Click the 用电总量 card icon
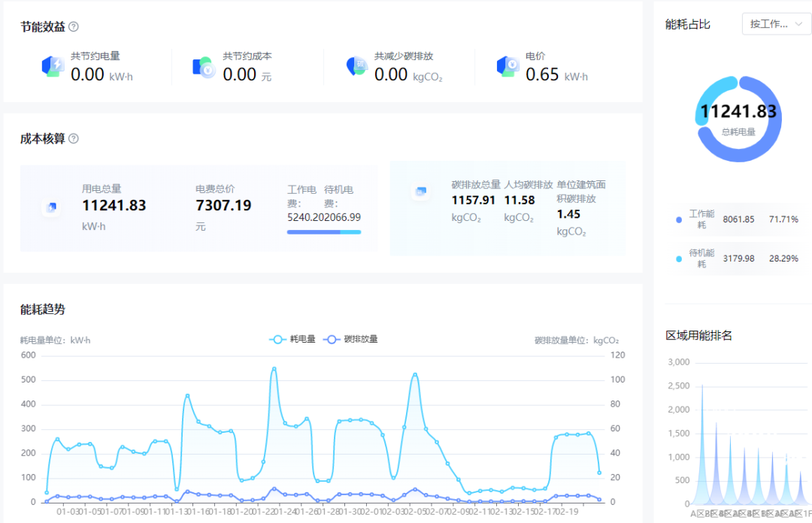 [x=51, y=207]
